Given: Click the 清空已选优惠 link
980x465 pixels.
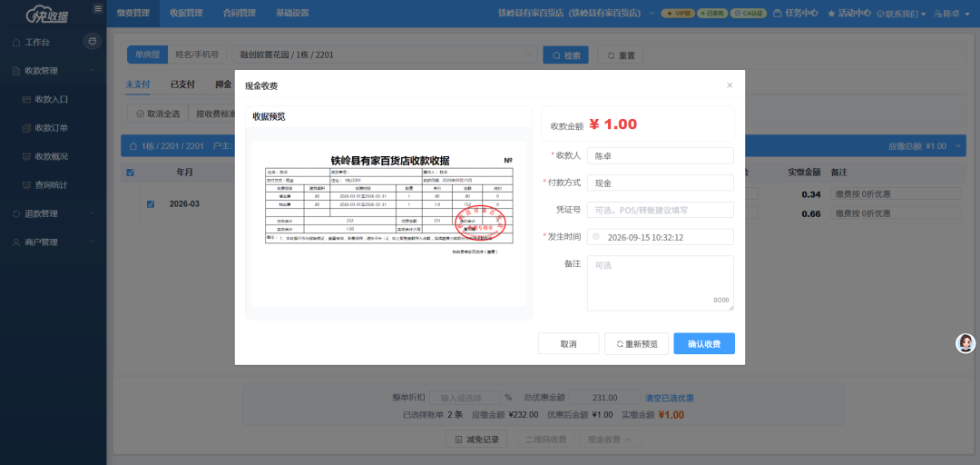Looking at the screenshot, I should (x=670, y=398).
